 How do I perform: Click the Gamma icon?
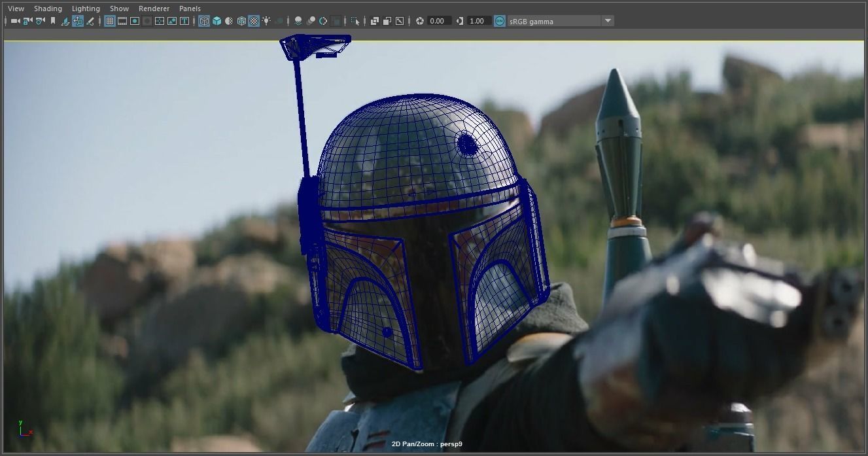460,21
